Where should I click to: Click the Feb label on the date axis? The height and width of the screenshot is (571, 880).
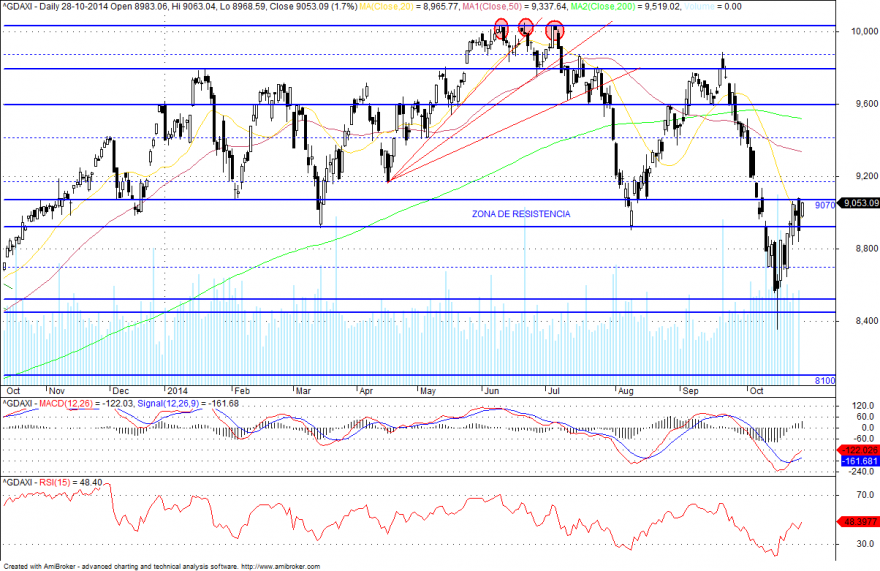[x=242, y=391]
